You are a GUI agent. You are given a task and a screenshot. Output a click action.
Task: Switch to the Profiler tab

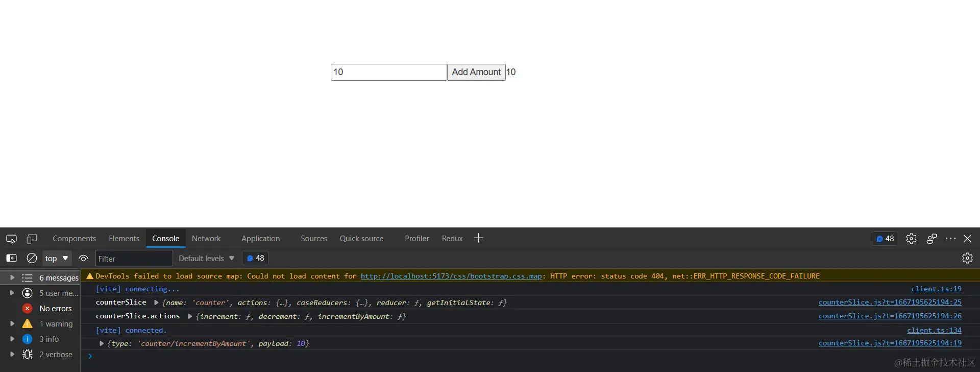[417, 239]
